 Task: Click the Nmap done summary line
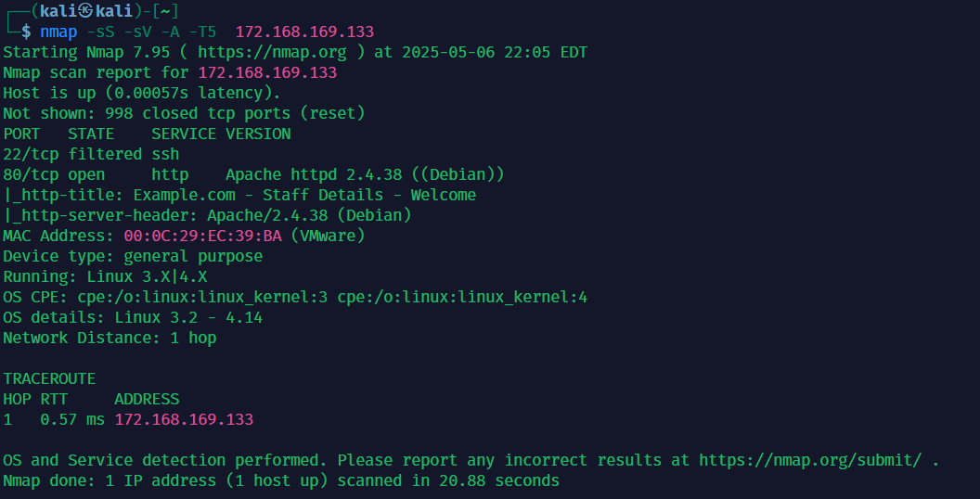point(280,480)
